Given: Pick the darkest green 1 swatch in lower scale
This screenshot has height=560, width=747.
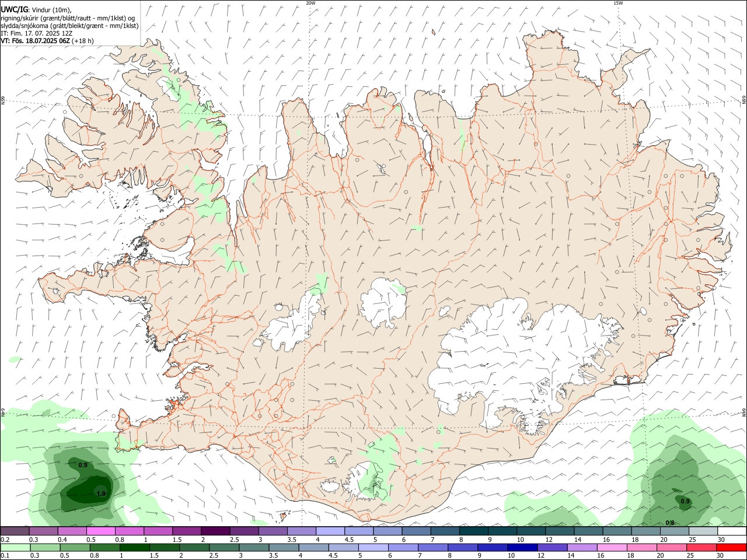Looking at the screenshot, I should coord(134,547).
